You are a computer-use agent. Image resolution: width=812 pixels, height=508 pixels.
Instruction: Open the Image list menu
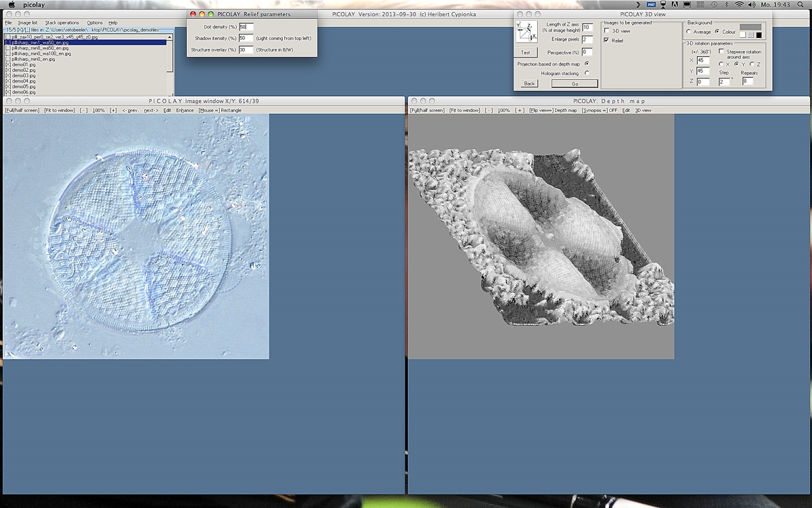[x=28, y=22]
